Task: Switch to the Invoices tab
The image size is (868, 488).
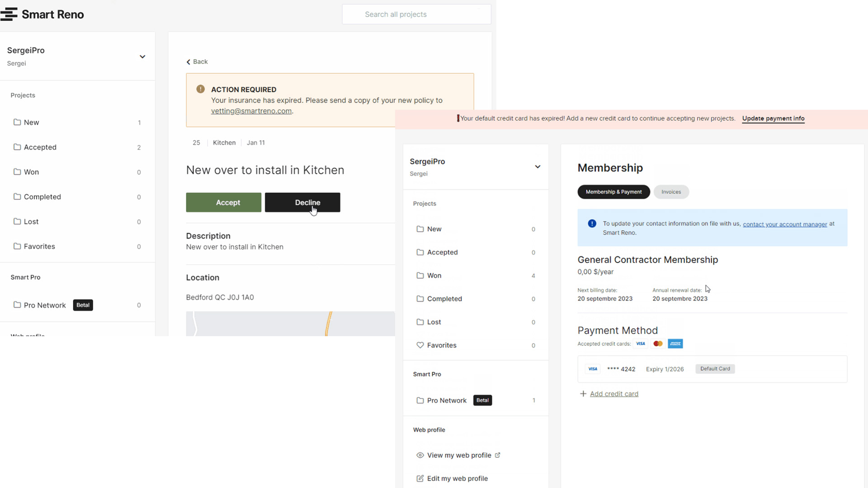Action: [x=671, y=192]
